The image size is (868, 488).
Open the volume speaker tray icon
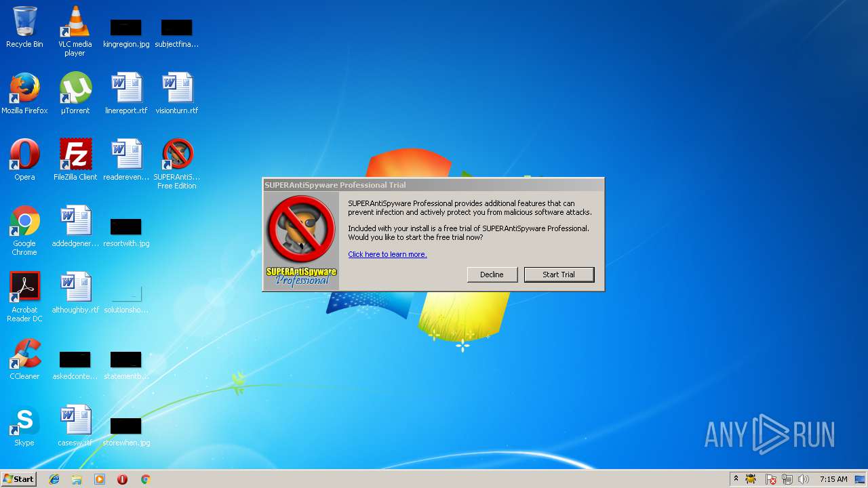pos(804,479)
